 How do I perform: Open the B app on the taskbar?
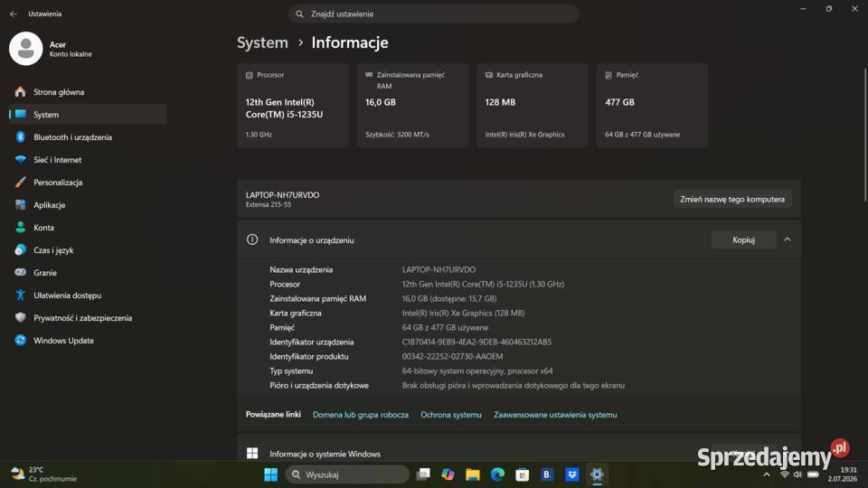point(547,474)
